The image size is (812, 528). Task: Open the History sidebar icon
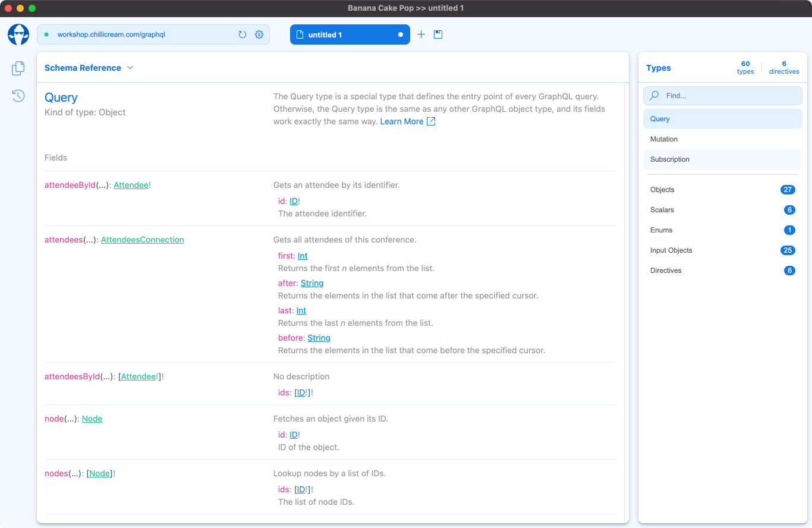tap(18, 95)
